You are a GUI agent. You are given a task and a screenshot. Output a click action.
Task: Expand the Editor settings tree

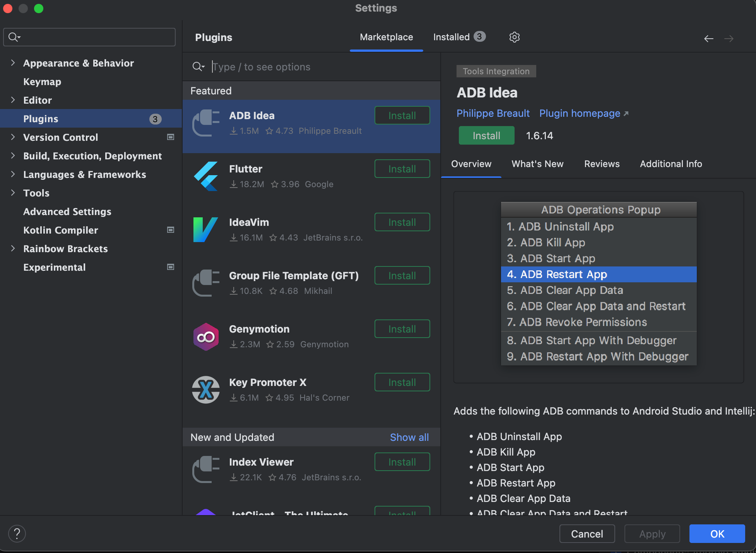pyautogui.click(x=13, y=100)
